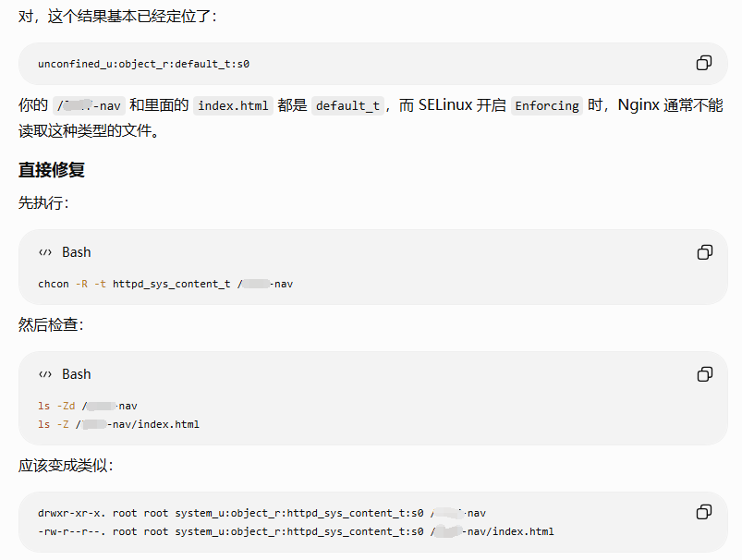
Task: Click the 应该变成类似 paragraph text
Action: point(66,466)
